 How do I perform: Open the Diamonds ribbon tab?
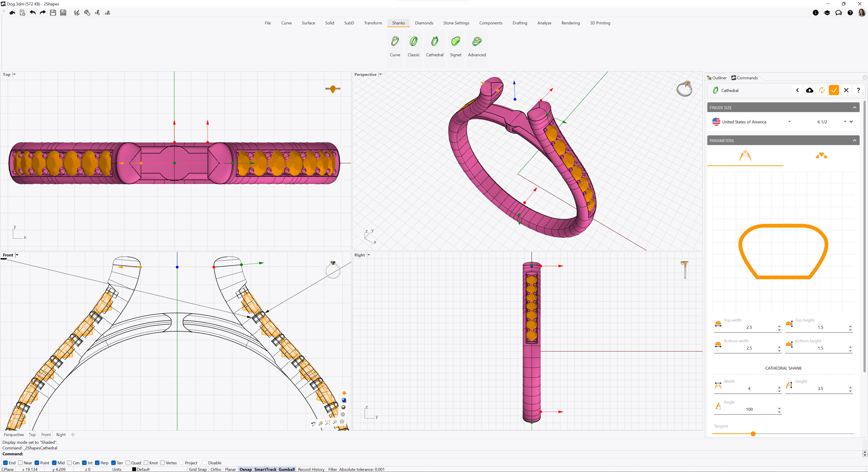pos(424,23)
